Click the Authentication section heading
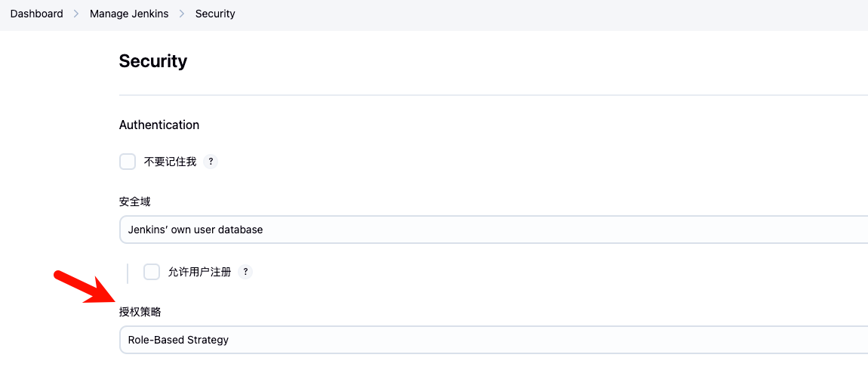The height and width of the screenshot is (373, 868). pos(159,125)
